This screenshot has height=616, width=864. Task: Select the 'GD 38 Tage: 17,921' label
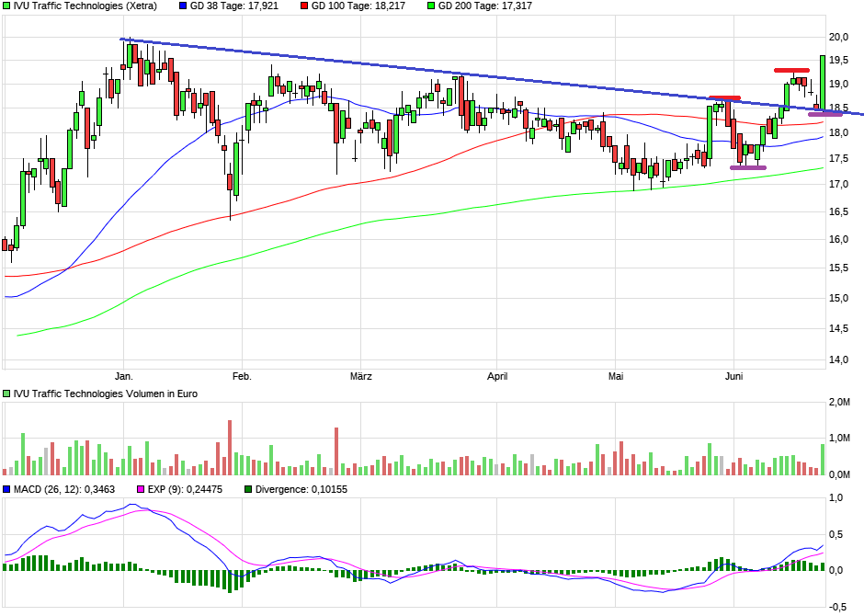click(234, 6)
